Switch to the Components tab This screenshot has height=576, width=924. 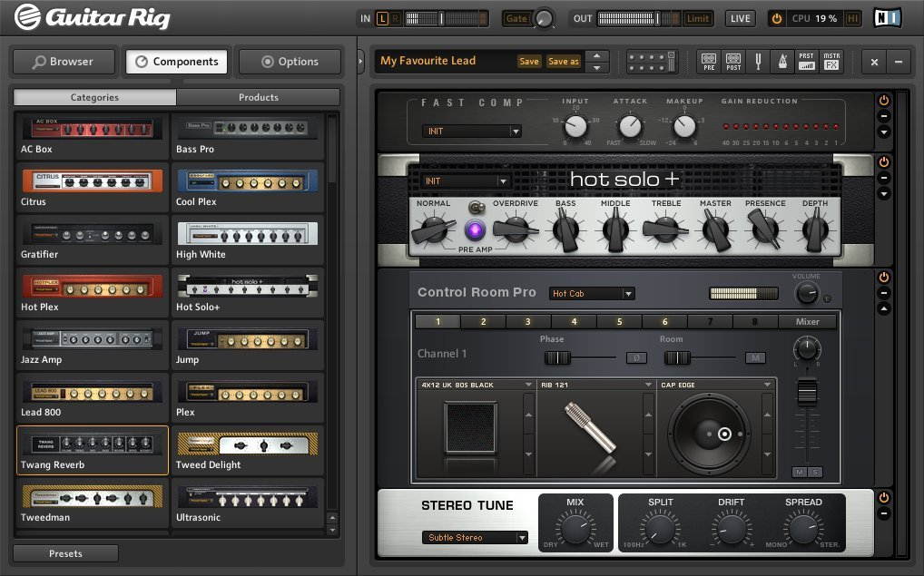(x=176, y=62)
